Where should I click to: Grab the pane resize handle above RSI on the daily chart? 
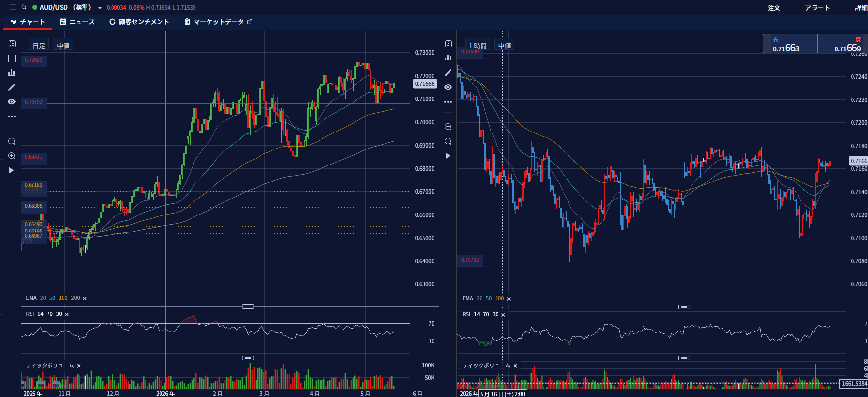(248, 306)
